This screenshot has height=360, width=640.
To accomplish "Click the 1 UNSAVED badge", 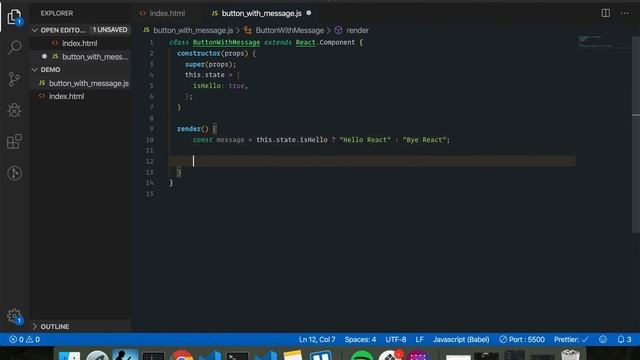I will tap(110, 30).
